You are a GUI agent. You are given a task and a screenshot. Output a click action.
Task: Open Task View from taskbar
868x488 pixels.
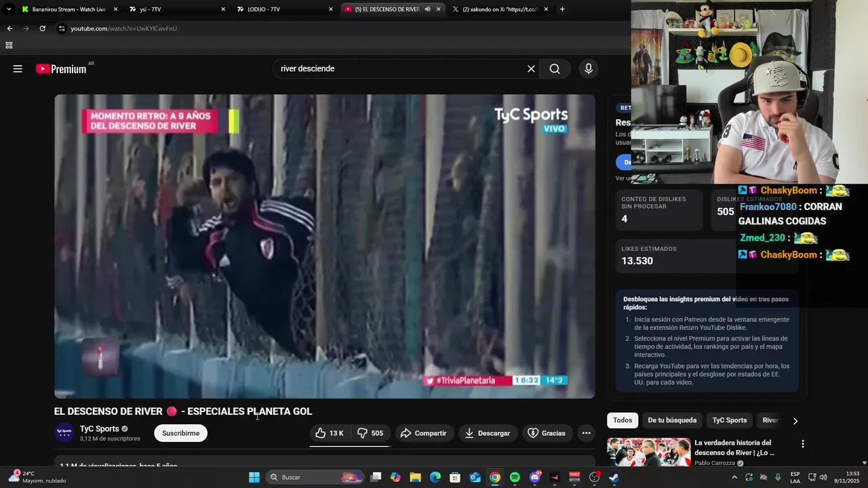[376, 477]
